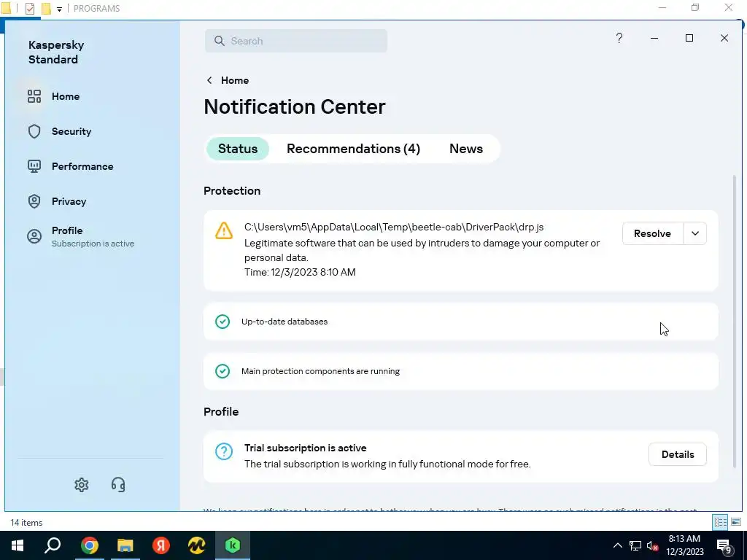Select the Status tab

(x=238, y=149)
